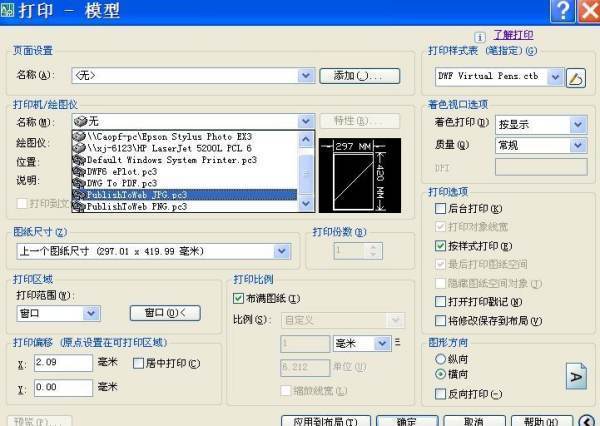Click the printer list vertical scrollbar
The height and width of the screenshot is (426, 600).
point(305,170)
